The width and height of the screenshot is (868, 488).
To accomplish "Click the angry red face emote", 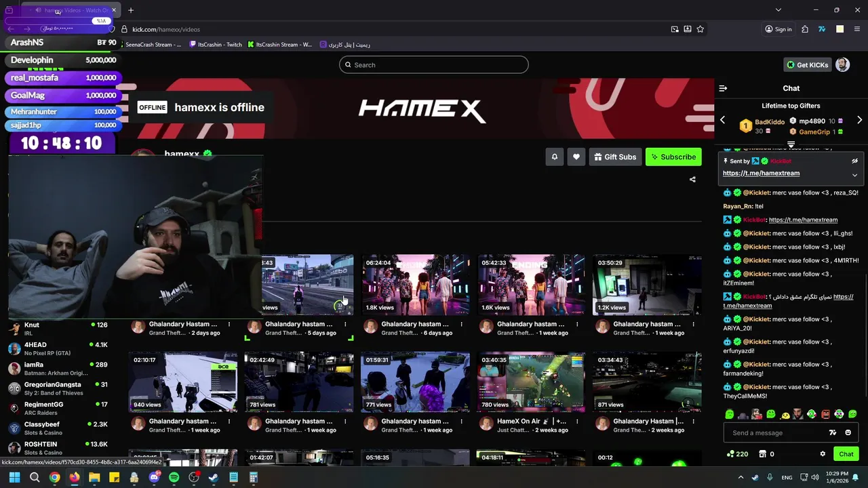I will [825, 414].
